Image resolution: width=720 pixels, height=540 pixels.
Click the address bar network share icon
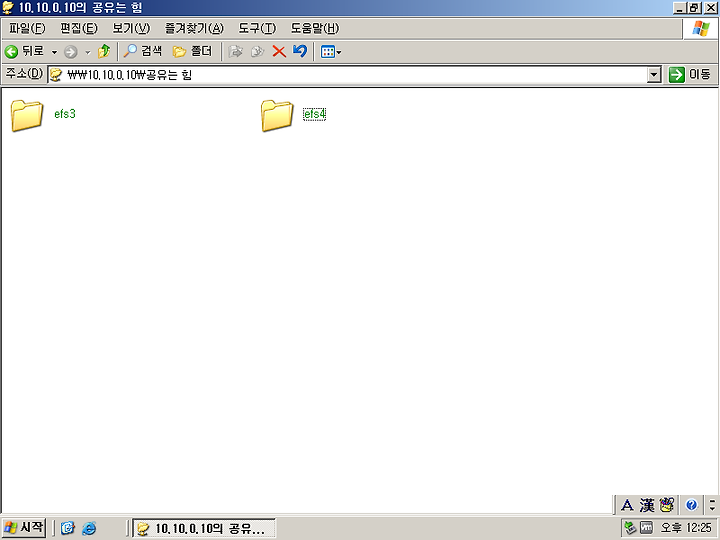pos(56,74)
